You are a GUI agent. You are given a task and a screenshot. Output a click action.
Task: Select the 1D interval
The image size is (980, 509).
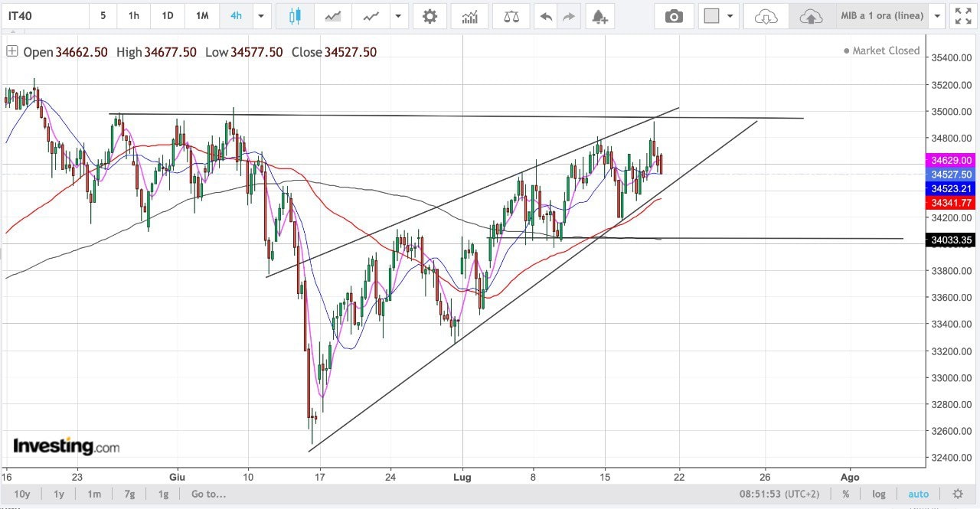click(x=168, y=16)
